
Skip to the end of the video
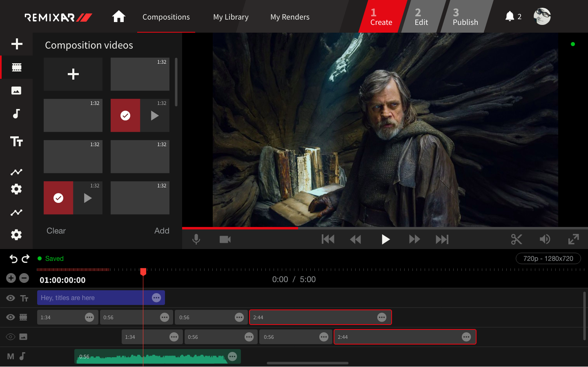pyautogui.click(x=442, y=239)
